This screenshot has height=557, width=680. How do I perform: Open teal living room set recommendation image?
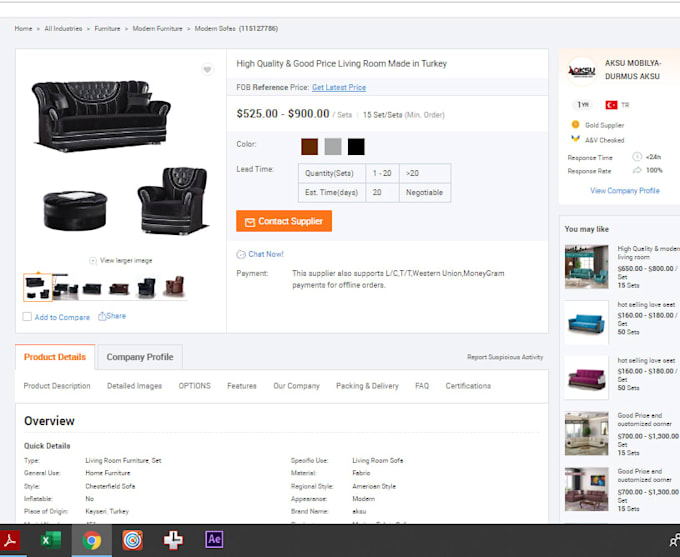pos(586,267)
